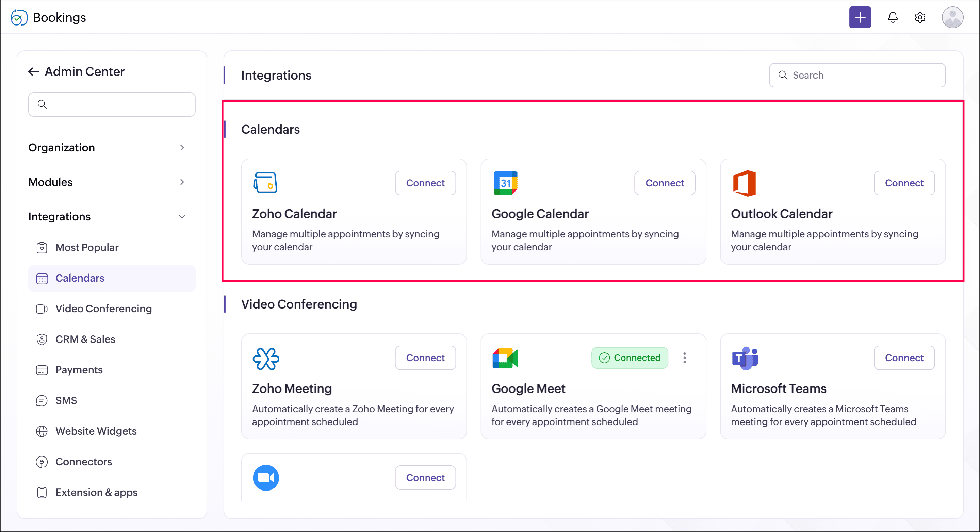Click the CRM & Sales sidebar icon
Image resolution: width=980 pixels, height=532 pixels.
[42, 339]
